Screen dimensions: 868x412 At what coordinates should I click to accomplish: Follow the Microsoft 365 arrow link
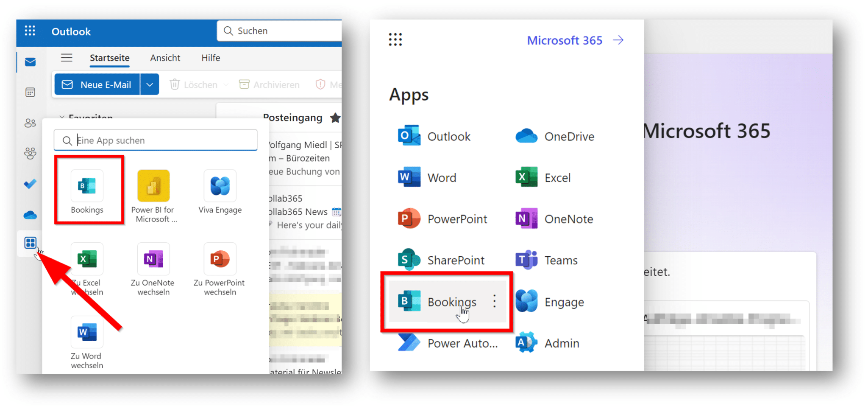[575, 40]
